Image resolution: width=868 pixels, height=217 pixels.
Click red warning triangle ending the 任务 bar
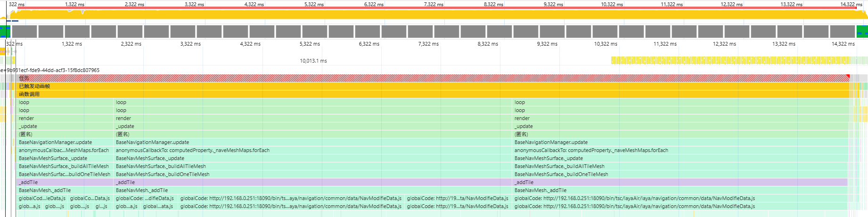(x=847, y=76)
